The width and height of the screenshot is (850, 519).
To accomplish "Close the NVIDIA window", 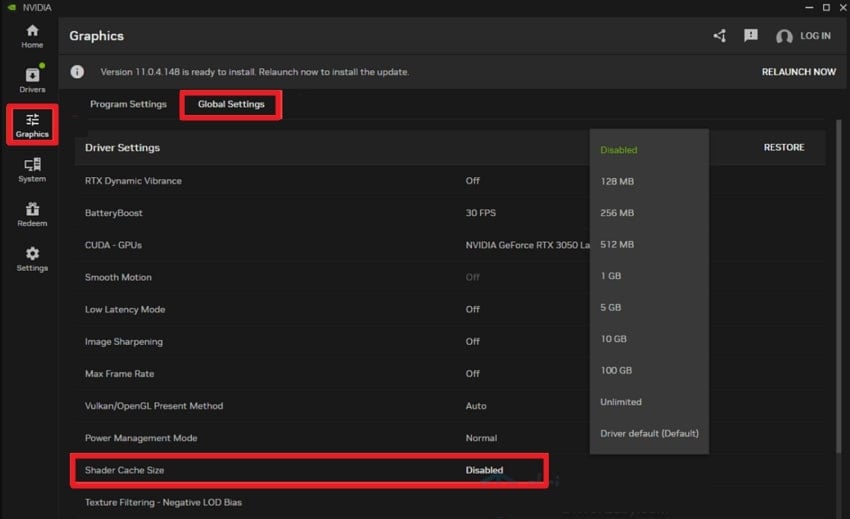I will [x=843, y=7].
